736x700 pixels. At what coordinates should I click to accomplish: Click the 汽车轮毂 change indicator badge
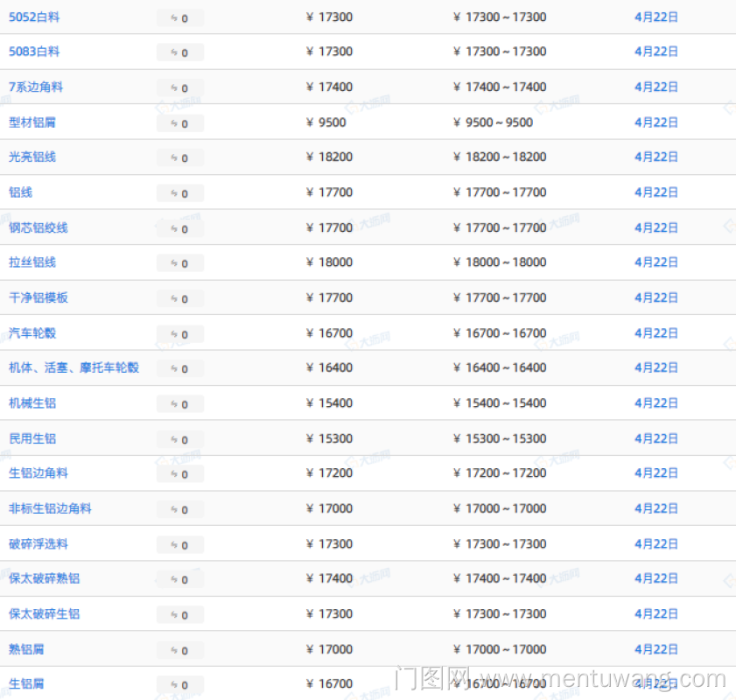(x=179, y=334)
